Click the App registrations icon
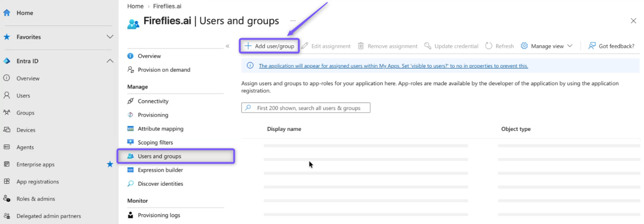644x224 pixels. [x=7, y=182]
